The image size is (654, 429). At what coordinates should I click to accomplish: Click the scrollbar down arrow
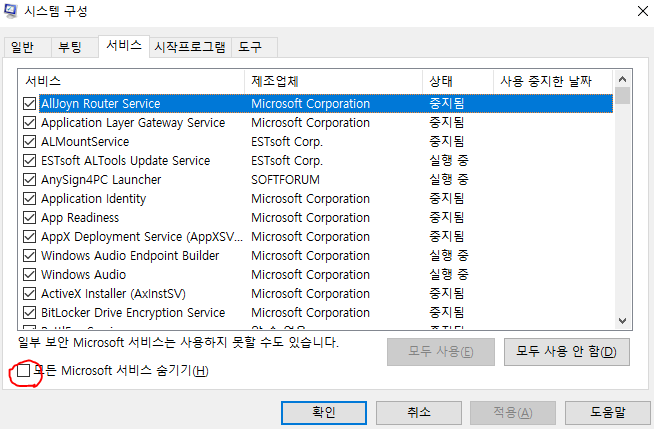[622, 321]
